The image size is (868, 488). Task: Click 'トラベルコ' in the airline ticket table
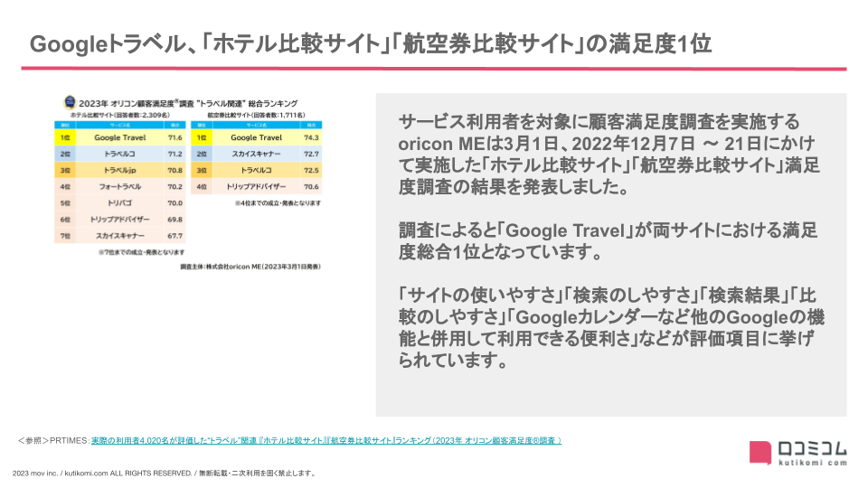(256, 171)
